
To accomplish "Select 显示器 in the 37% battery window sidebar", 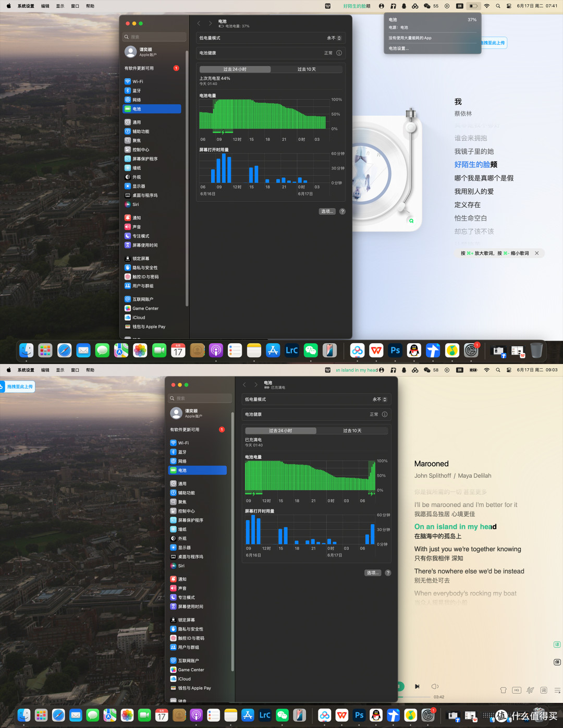I will (152, 186).
